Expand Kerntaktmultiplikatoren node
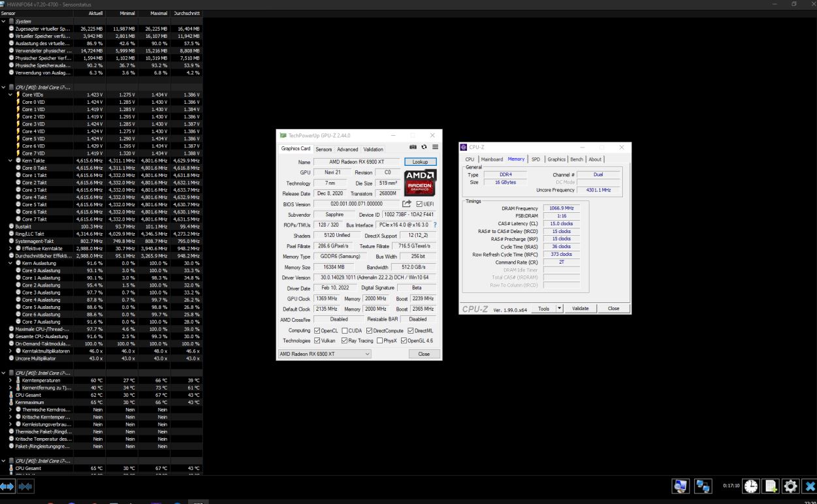The height and width of the screenshot is (504, 817). pyautogui.click(x=11, y=351)
